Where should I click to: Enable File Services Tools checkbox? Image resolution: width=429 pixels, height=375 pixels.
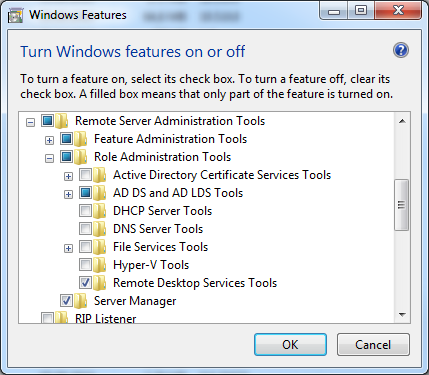pos(85,246)
